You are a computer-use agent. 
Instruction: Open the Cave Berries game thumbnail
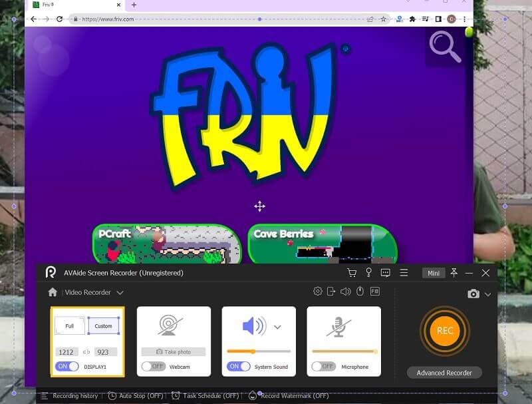coord(323,244)
